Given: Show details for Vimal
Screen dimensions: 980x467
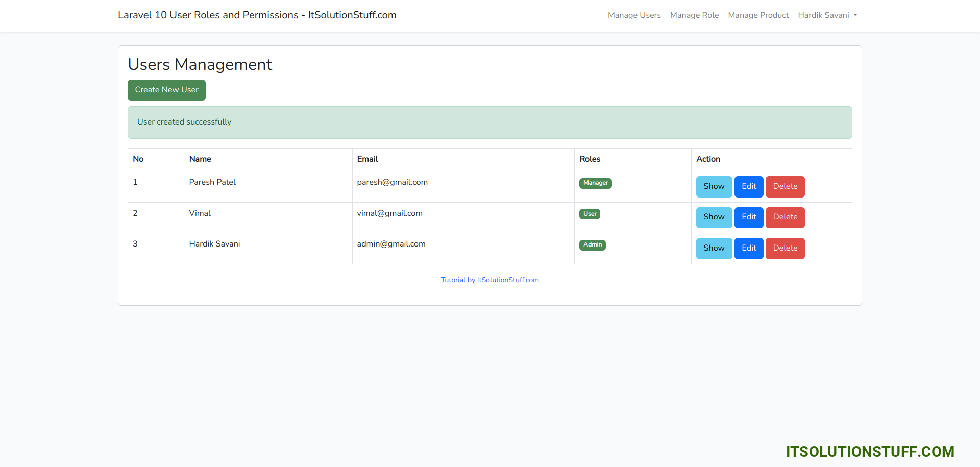Looking at the screenshot, I should (714, 217).
